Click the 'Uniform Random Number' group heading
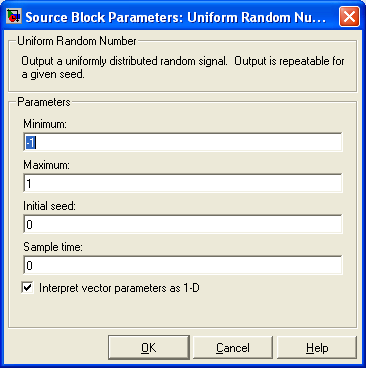366x368 pixels. point(77,41)
